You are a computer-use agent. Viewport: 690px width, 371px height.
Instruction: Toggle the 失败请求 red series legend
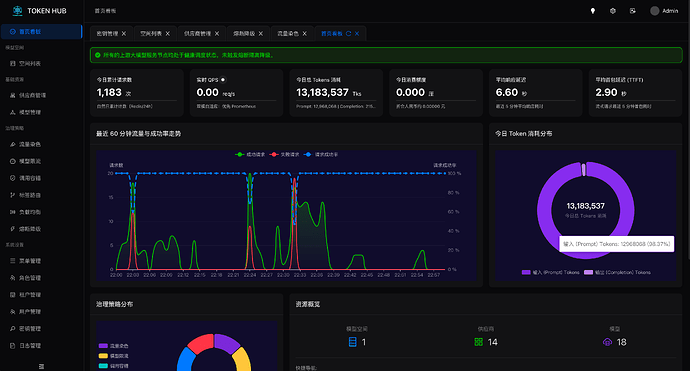point(284,154)
